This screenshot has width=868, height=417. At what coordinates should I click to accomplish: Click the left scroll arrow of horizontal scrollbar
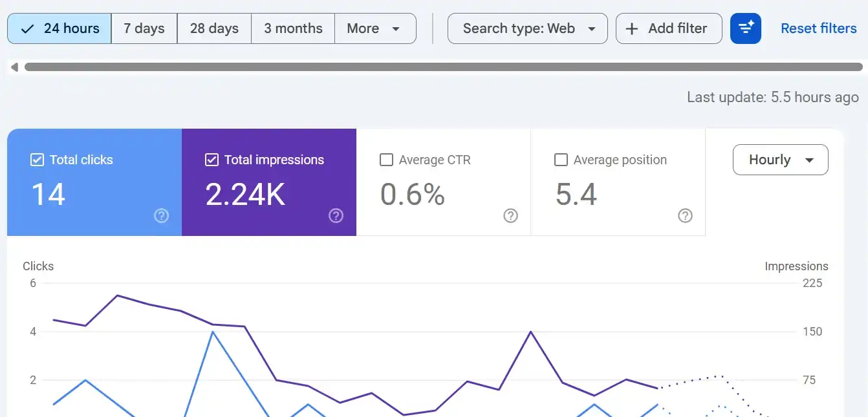tap(14, 67)
